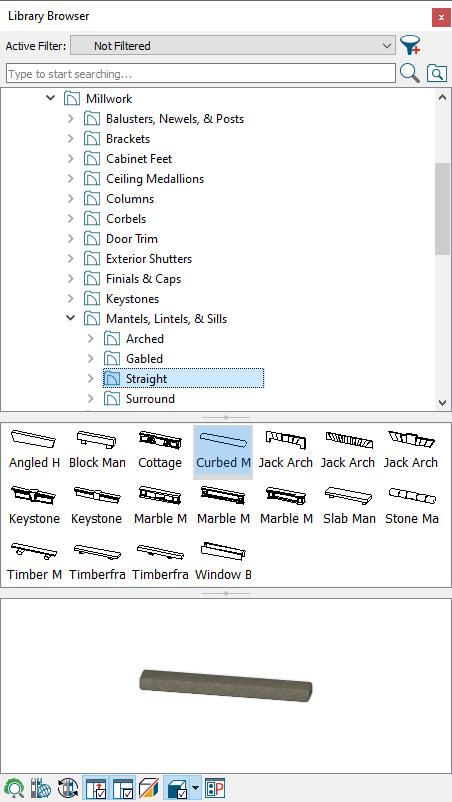The height and width of the screenshot is (802, 452).
Task: Click the plant chooser icon in bottom toolbar
Action: point(215,788)
